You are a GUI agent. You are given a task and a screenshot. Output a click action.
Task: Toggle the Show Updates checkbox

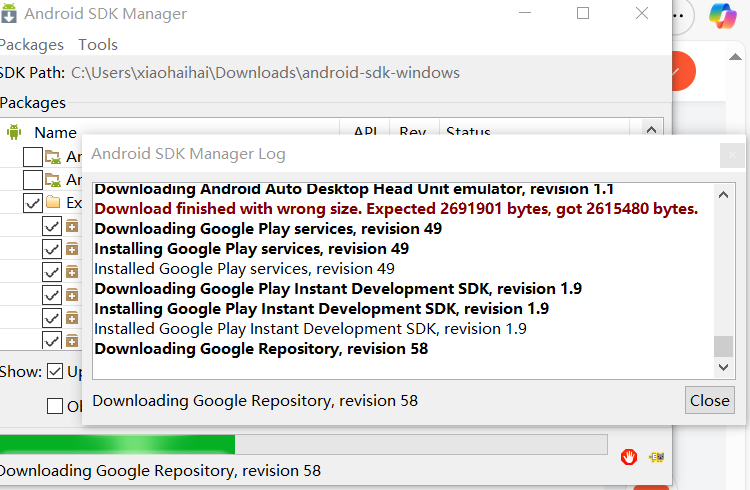55,371
